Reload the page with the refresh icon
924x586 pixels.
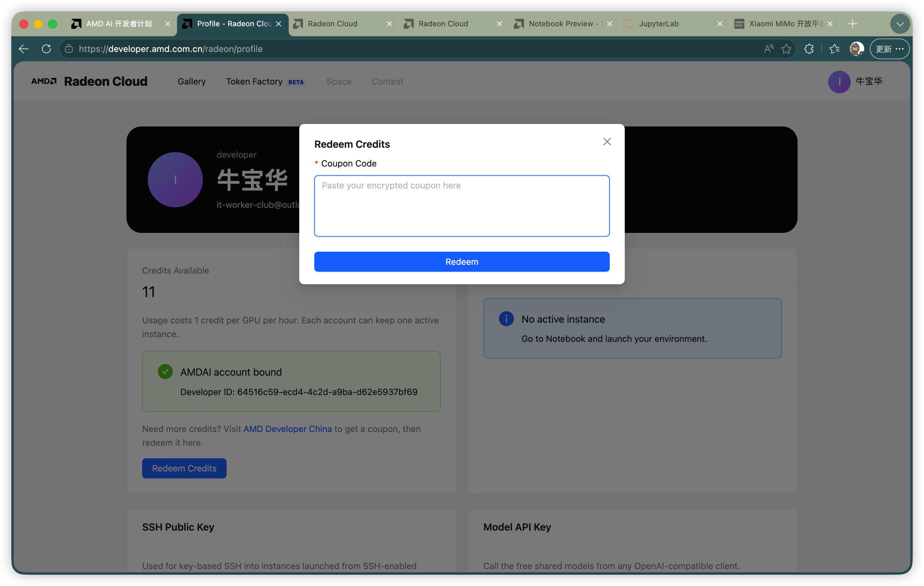coord(46,49)
